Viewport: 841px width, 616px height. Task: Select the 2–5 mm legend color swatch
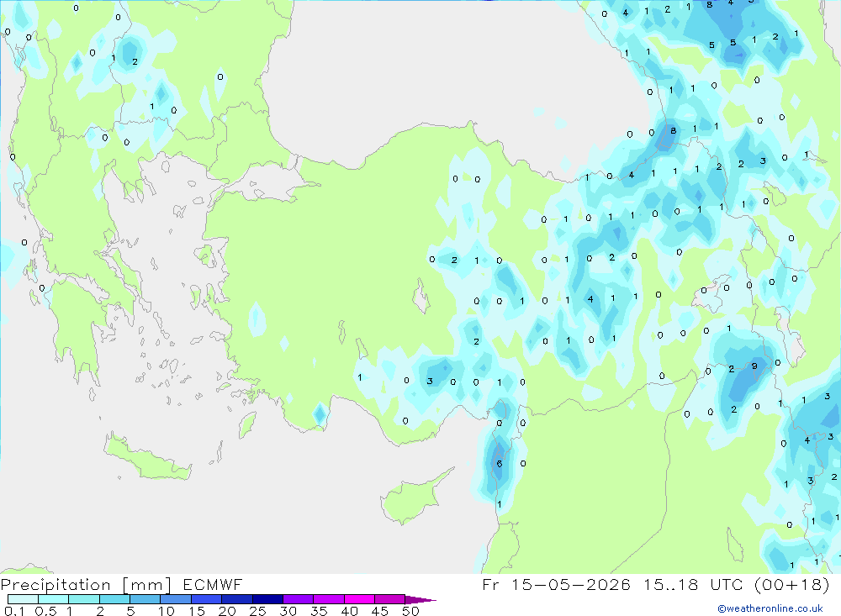114,599
